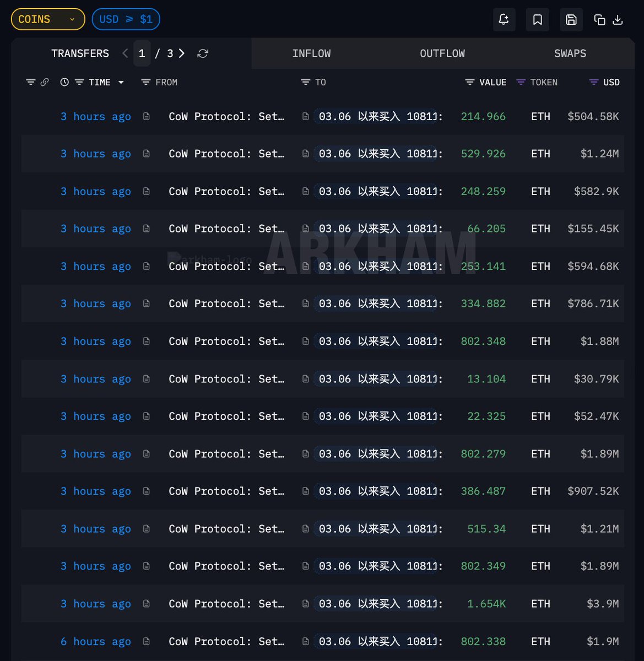Open the alert bell icon
Viewport: 644px width, 661px height.
tap(504, 20)
